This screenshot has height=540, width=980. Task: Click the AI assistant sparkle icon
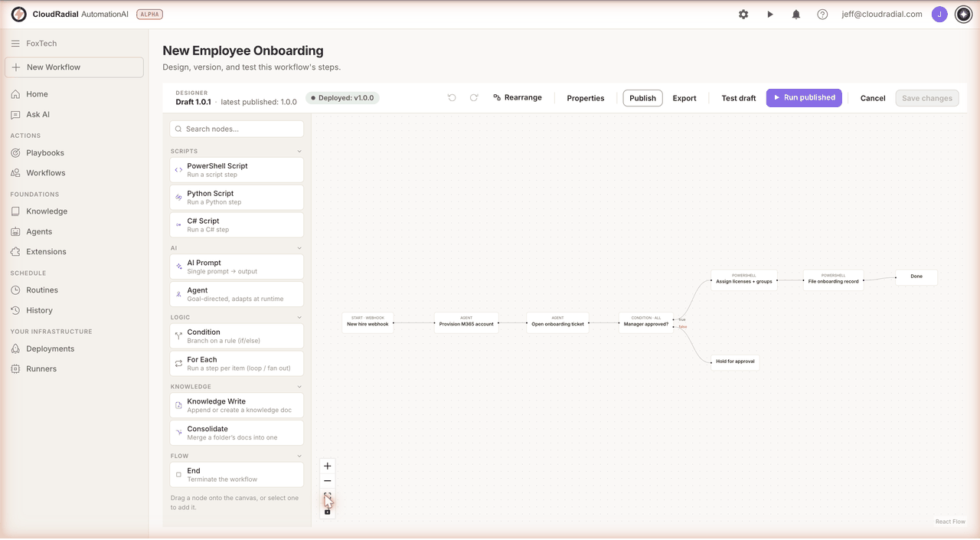click(964, 15)
